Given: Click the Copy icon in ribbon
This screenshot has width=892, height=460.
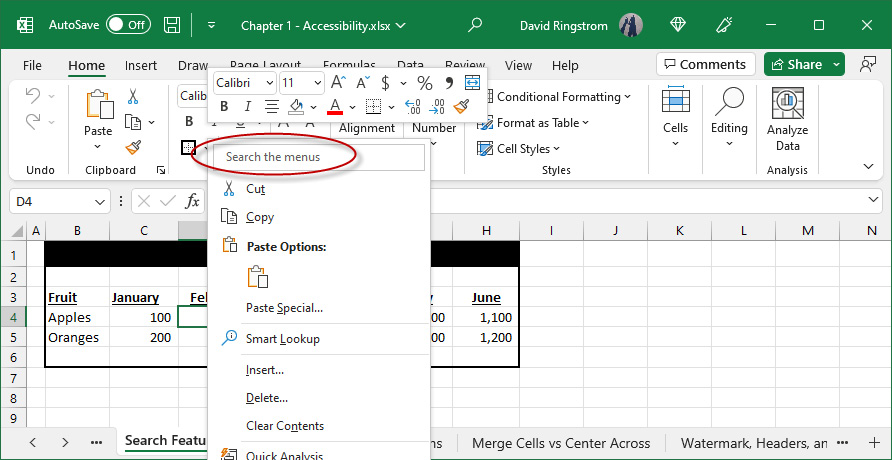Looking at the screenshot, I should 133,122.
